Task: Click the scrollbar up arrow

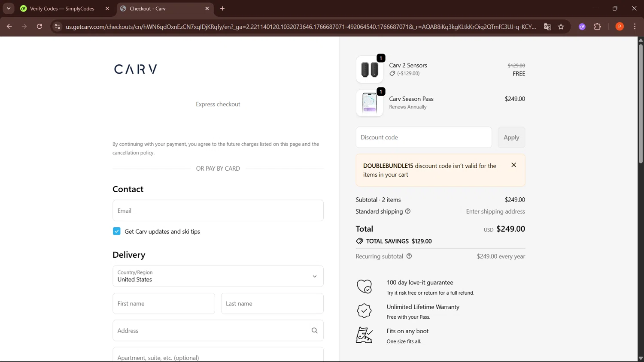Action: pos(641,40)
